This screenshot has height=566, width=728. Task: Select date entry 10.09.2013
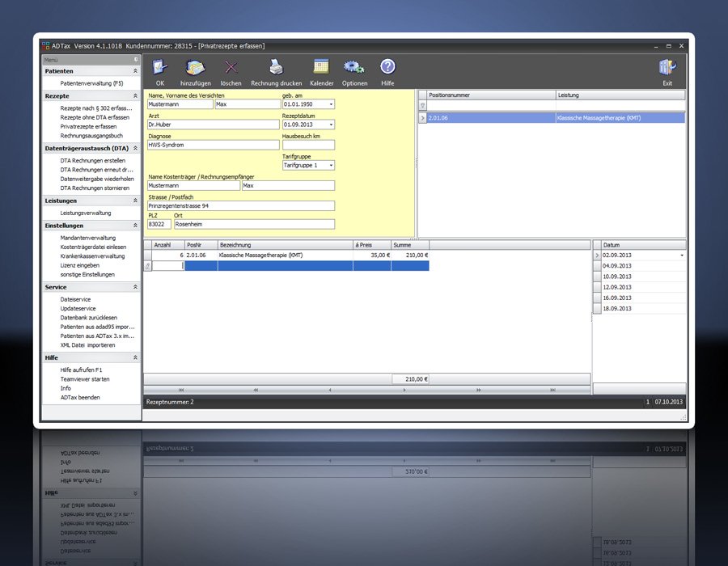643,277
